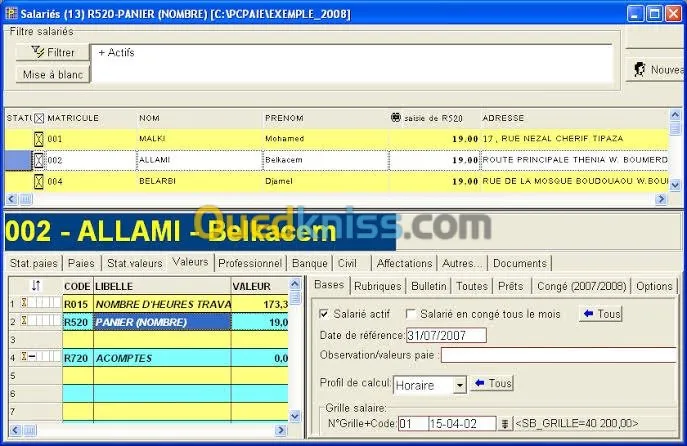Toggle the Salarié actif checkbox
The height and width of the screenshot is (446, 687).
point(323,314)
